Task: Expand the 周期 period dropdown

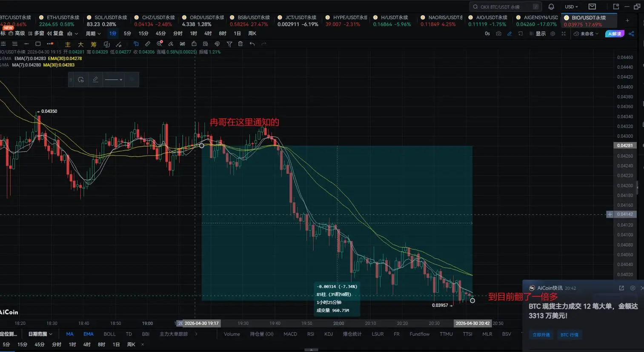Action: pyautogui.click(x=93, y=34)
